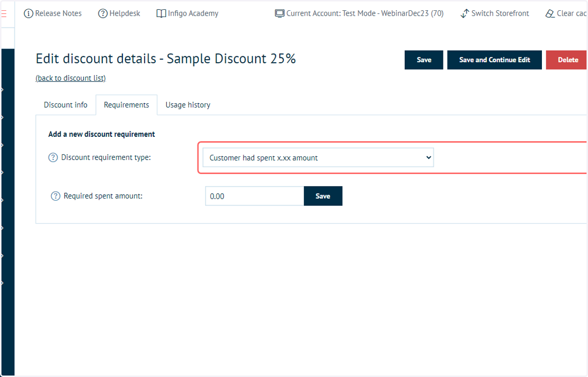
Task: Switch to the Discount info tab
Action: coord(66,105)
